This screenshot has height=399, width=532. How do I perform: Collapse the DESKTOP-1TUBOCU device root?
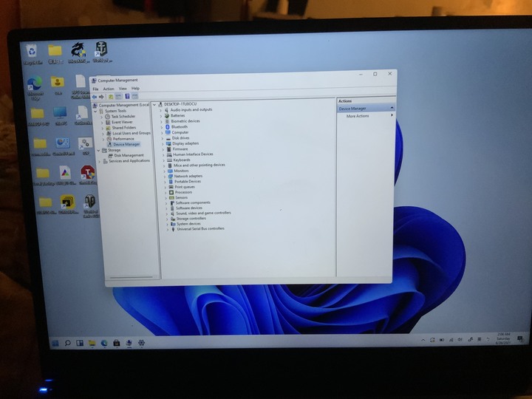point(154,104)
